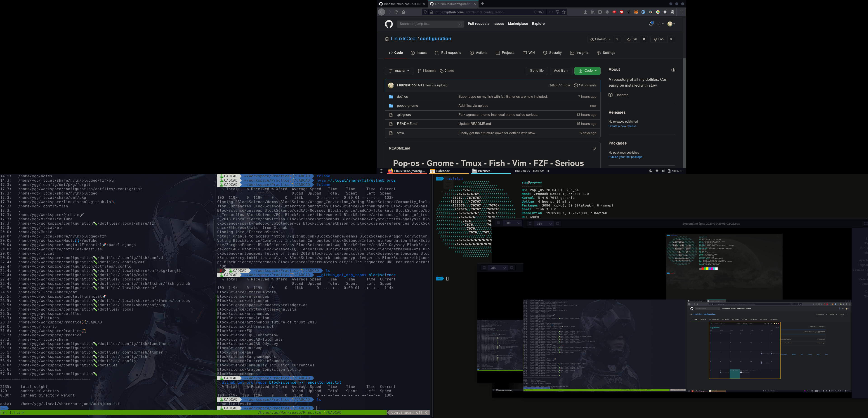Open the MetaMask fox extension
Image resolution: width=868 pixels, height=418 pixels.
click(x=636, y=12)
